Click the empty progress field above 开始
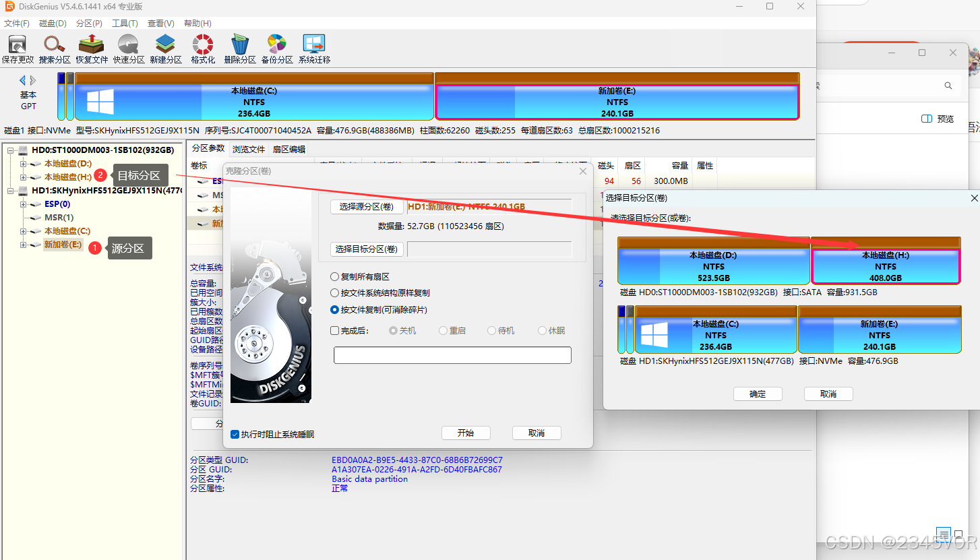The height and width of the screenshot is (560, 980). 452,355
